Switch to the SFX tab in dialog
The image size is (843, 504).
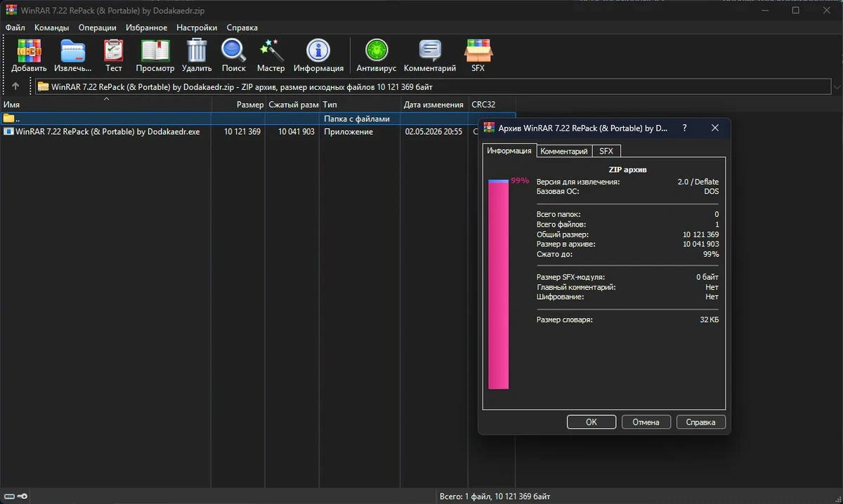pyautogui.click(x=606, y=151)
